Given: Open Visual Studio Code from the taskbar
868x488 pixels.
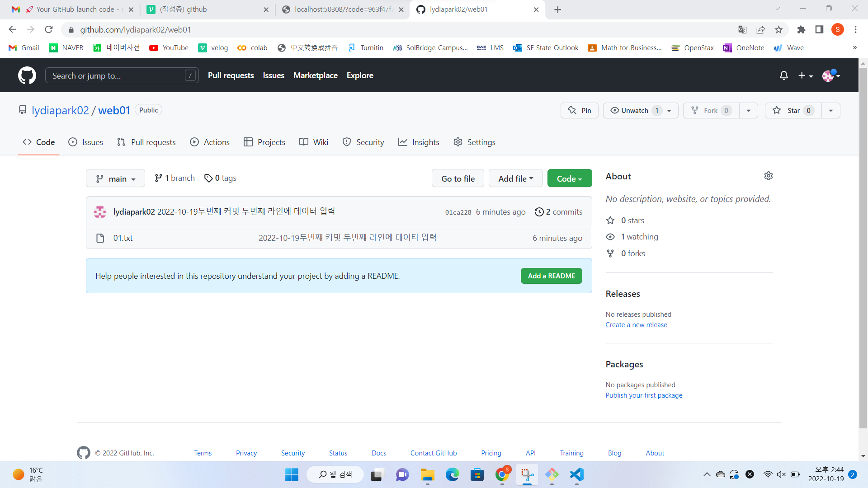Looking at the screenshot, I should point(576,474).
